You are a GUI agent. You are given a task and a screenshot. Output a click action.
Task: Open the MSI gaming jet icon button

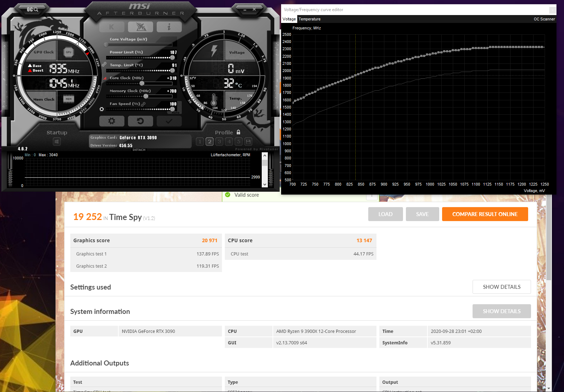[x=140, y=27]
